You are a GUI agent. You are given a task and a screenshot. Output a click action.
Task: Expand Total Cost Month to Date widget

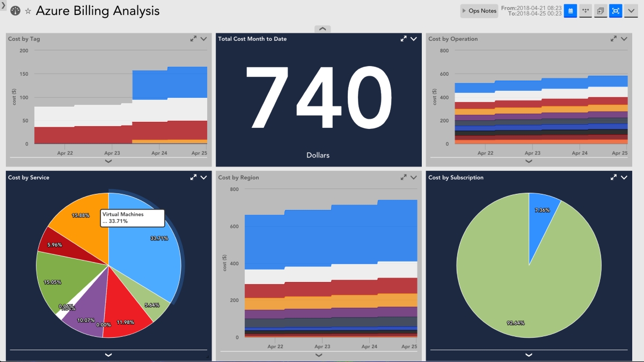click(404, 39)
